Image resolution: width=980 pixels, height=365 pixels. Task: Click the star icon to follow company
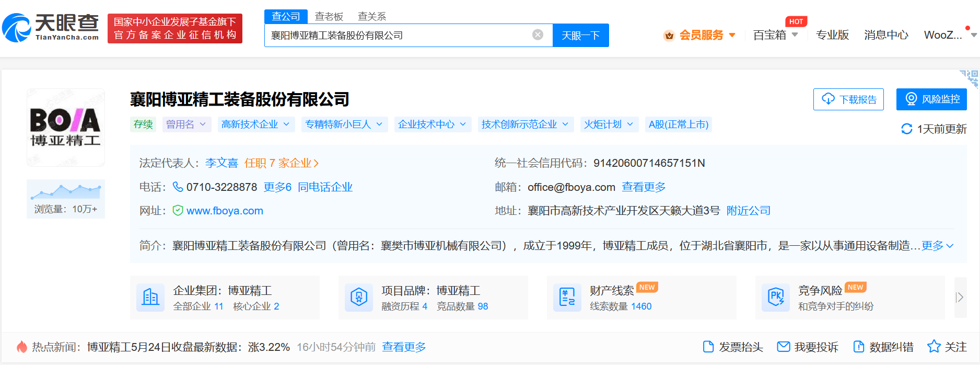click(934, 347)
